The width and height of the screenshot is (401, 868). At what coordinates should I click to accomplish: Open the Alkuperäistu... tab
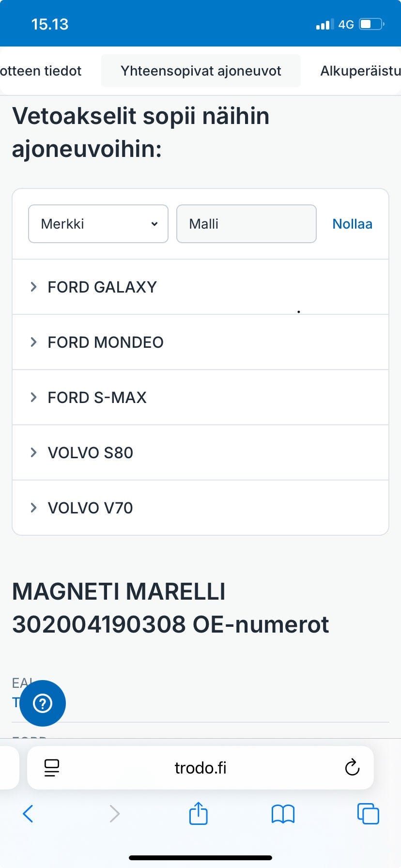[x=360, y=71]
